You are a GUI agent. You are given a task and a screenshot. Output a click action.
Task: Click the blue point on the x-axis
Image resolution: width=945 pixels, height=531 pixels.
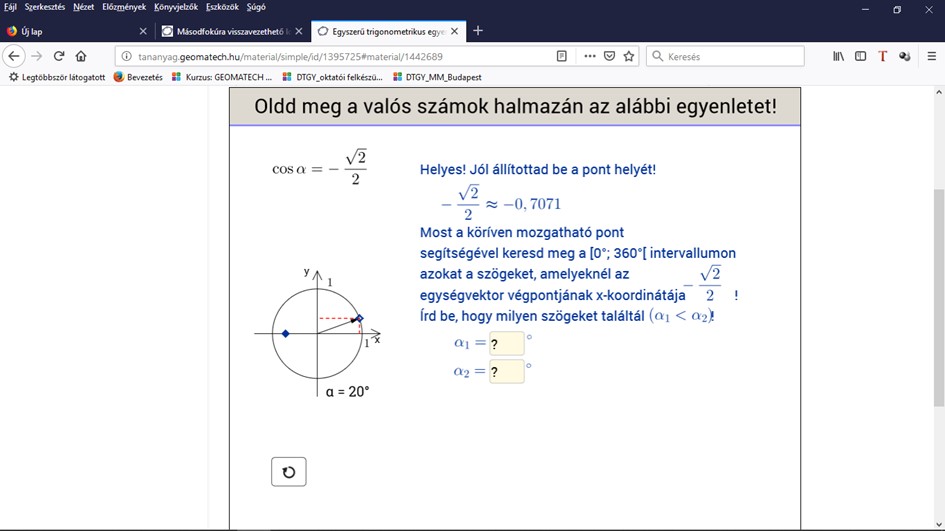(286, 333)
